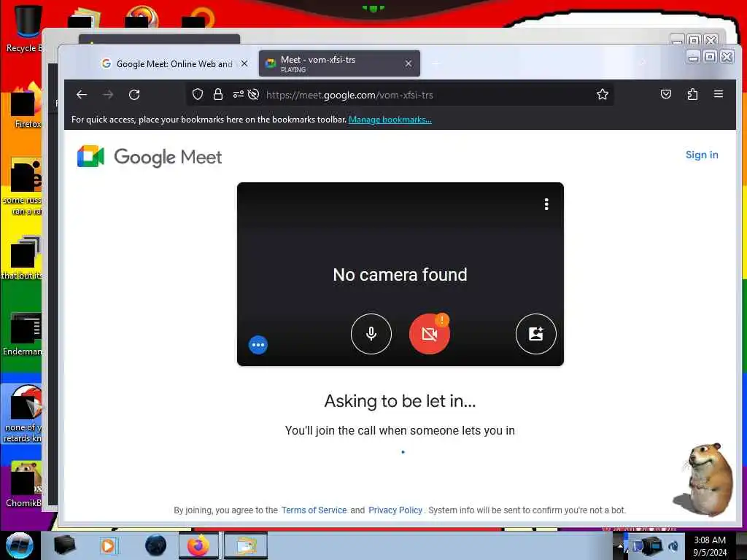Go back one page in Firefox
Screen dimensions: 747x560
pyautogui.click(x=82, y=94)
